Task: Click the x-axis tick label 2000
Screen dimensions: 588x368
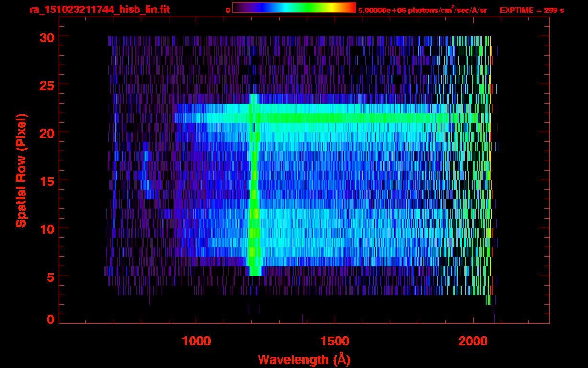Action: coord(474,341)
